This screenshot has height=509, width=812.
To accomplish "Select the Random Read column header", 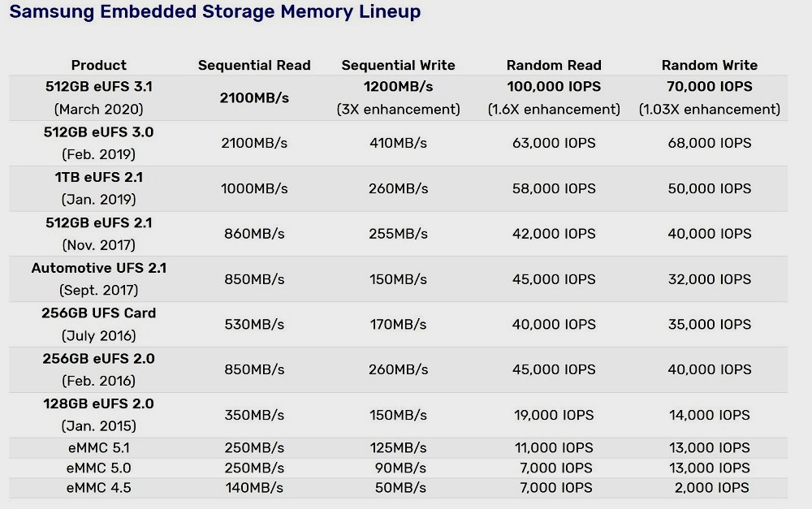I will tap(554, 66).
